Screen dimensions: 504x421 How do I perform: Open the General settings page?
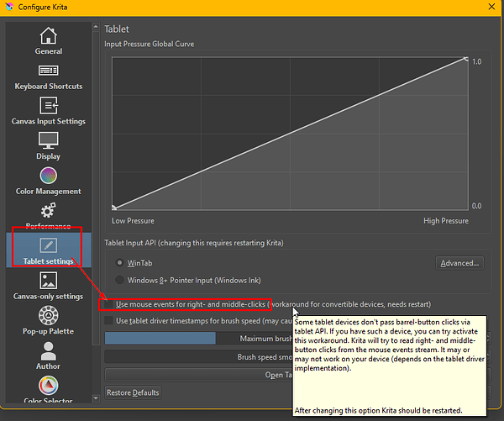(48, 41)
